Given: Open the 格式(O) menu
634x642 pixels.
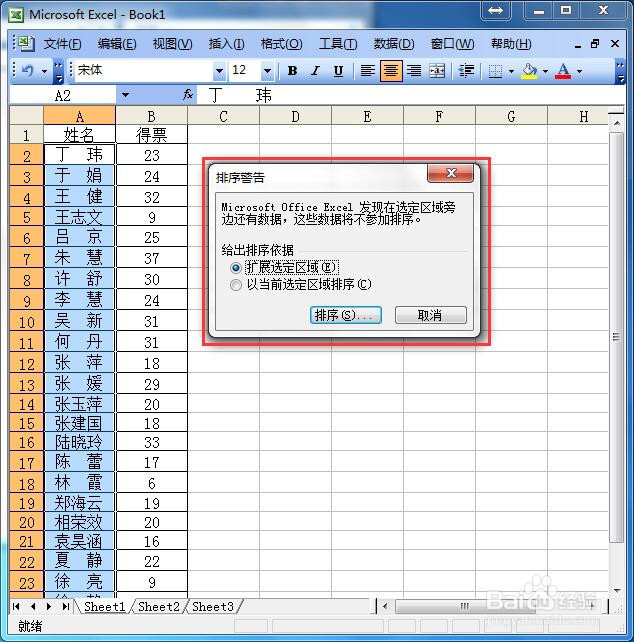Looking at the screenshot, I should (282, 44).
